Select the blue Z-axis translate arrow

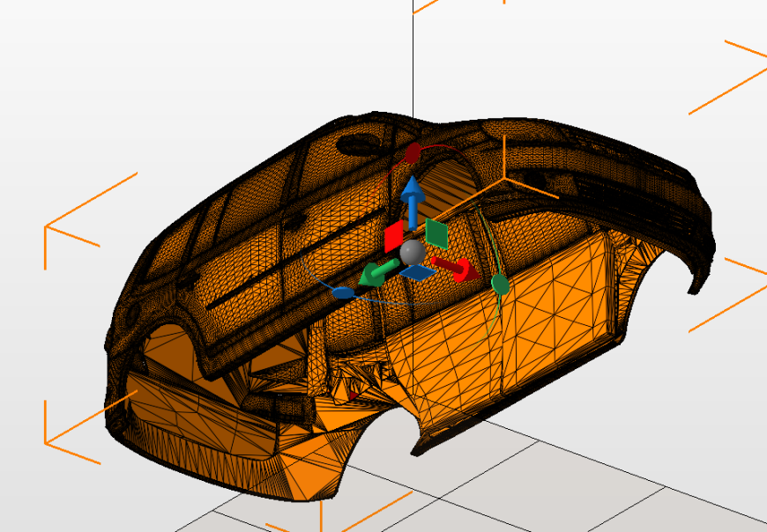(413, 202)
